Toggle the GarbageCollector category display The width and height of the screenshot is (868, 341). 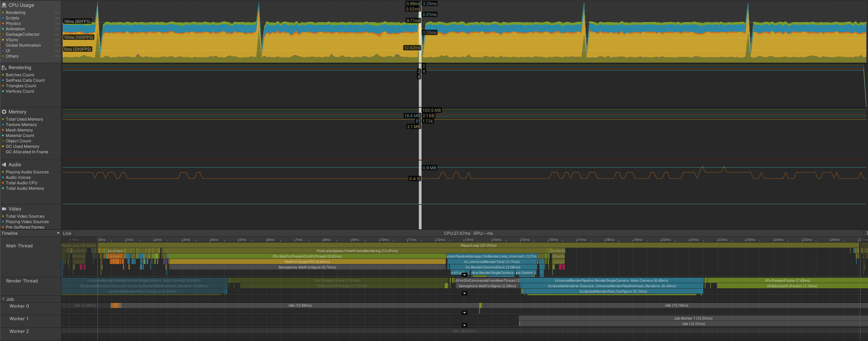(3, 34)
